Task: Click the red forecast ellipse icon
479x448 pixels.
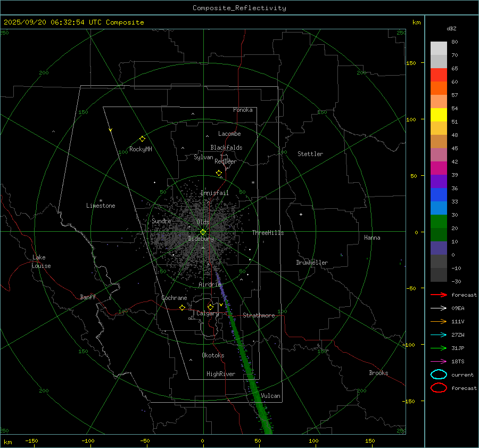Action: click(439, 388)
